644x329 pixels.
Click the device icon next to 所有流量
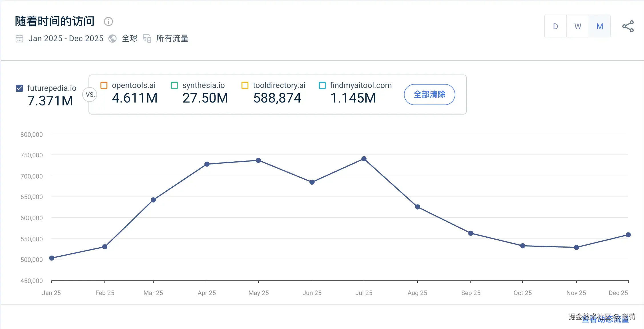tap(147, 39)
